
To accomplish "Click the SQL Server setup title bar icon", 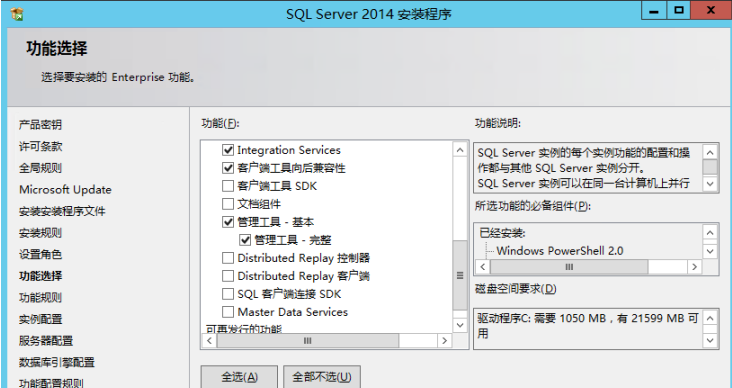I will click(x=17, y=14).
